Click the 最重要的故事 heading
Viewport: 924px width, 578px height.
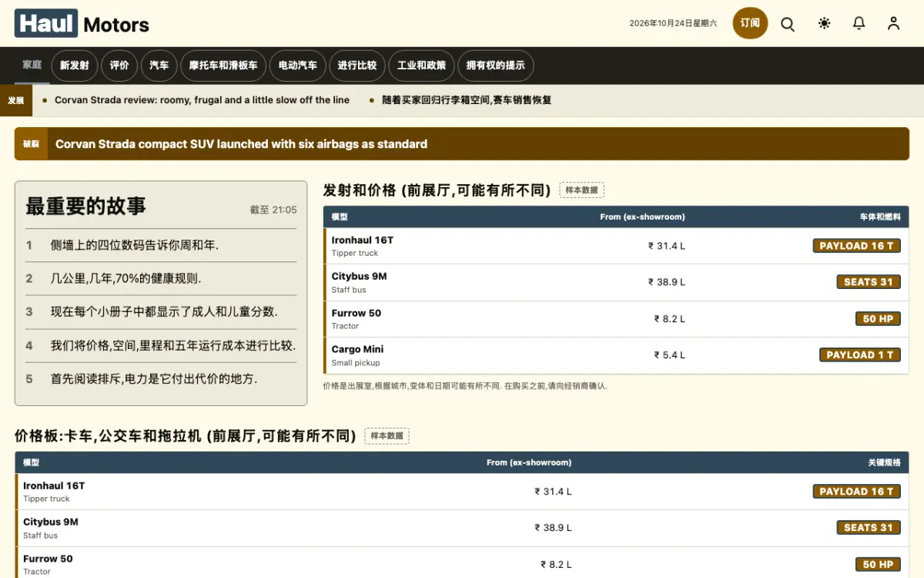point(85,207)
